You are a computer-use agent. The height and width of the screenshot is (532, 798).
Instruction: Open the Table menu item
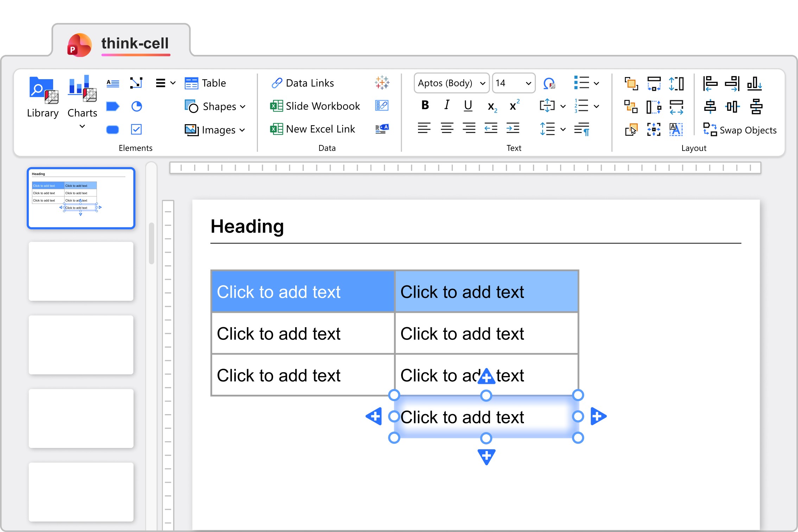click(x=205, y=83)
